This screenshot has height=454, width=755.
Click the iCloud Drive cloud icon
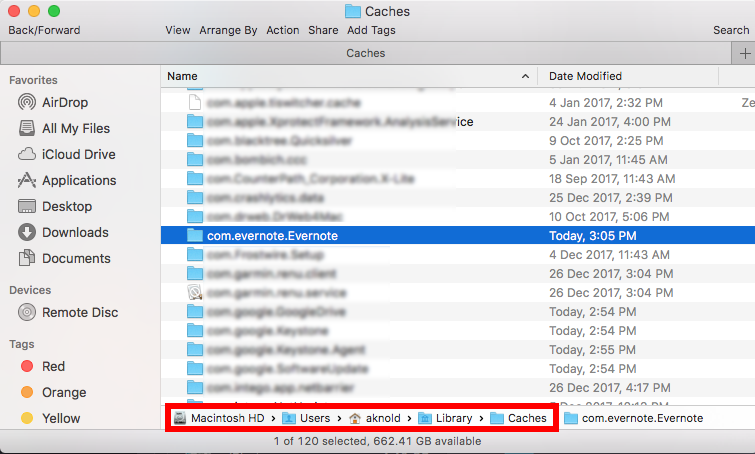tap(27, 154)
